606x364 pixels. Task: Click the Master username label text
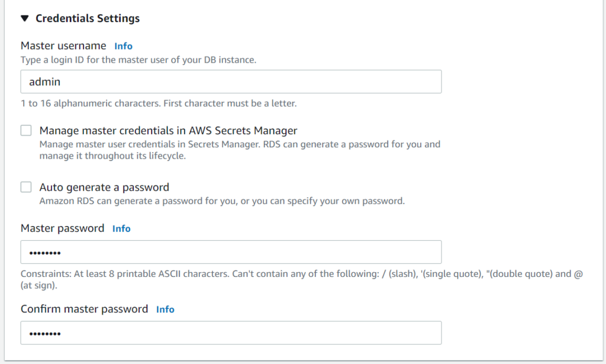coord(63,46)
